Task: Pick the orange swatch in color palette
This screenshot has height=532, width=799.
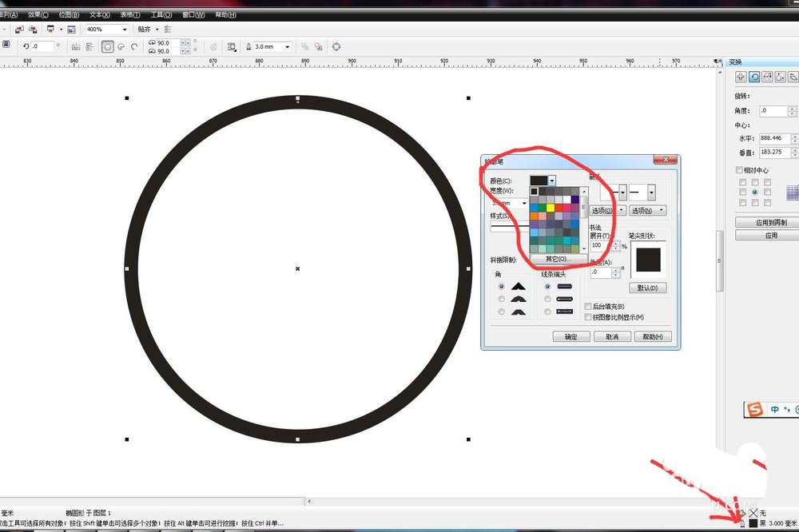Action: 534,216
